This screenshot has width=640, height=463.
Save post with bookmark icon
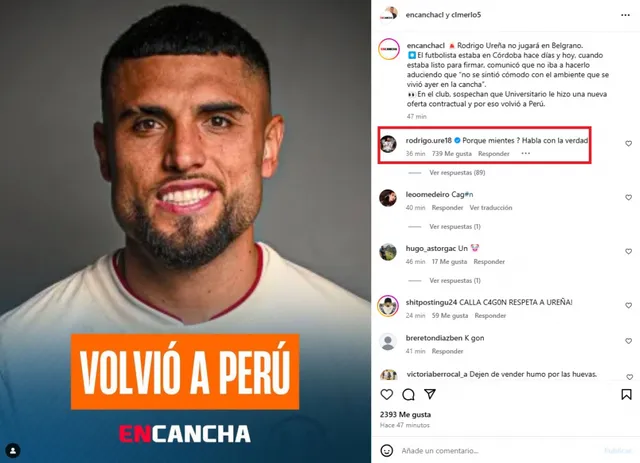pyautogui.click(x=627, y=394)
